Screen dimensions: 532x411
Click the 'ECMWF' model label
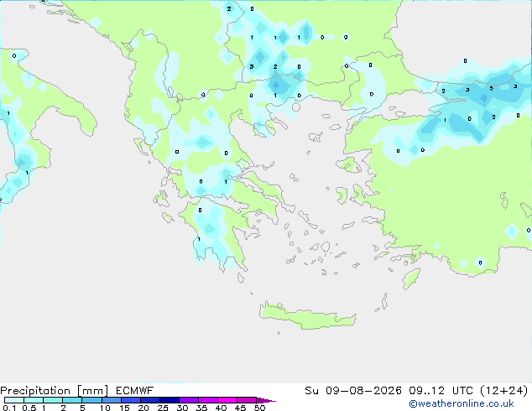135,391
